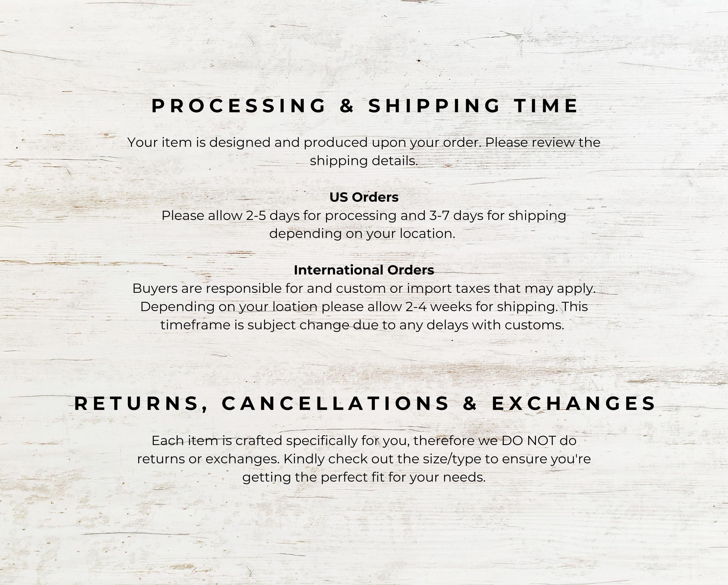Click the sentence about custom or import taxes
The width and height of the screenshot is (728, 585).
[364, 289]
